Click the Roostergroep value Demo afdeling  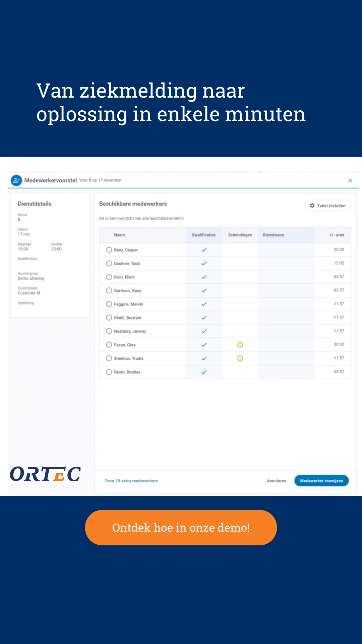(31, 278)
